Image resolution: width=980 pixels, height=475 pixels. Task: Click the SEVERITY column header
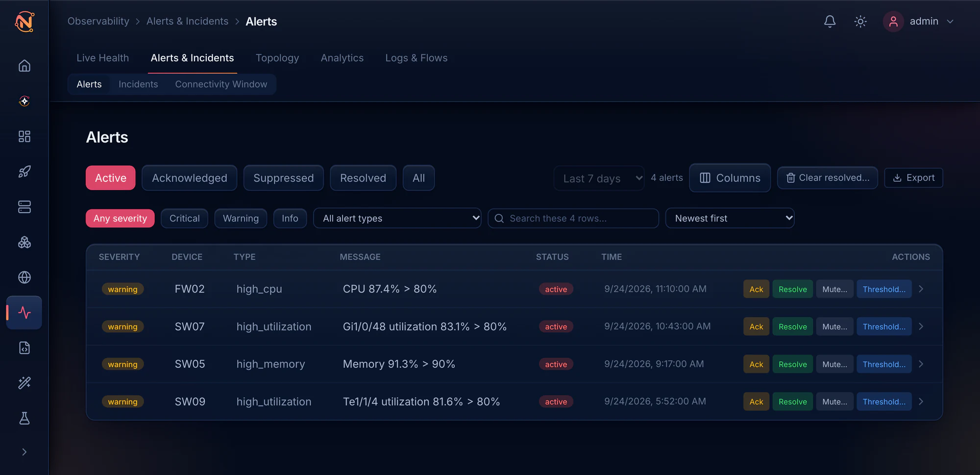[119, 257]
